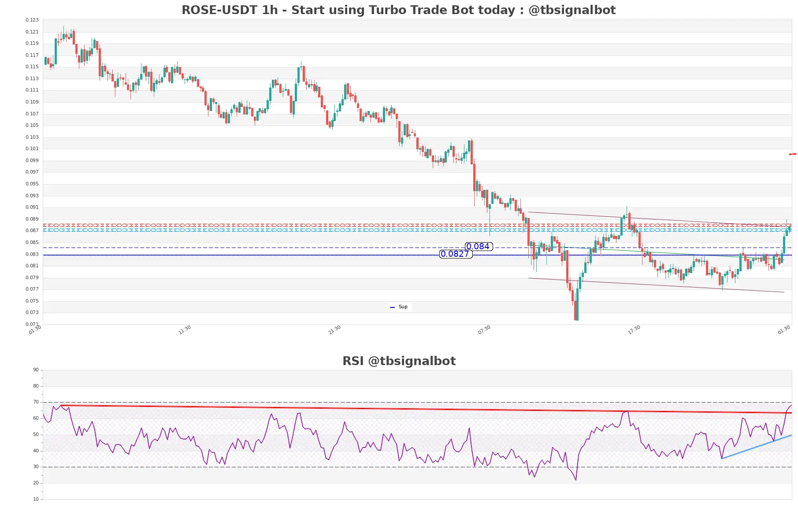Click the RSI axis value 70

(36, 402)
